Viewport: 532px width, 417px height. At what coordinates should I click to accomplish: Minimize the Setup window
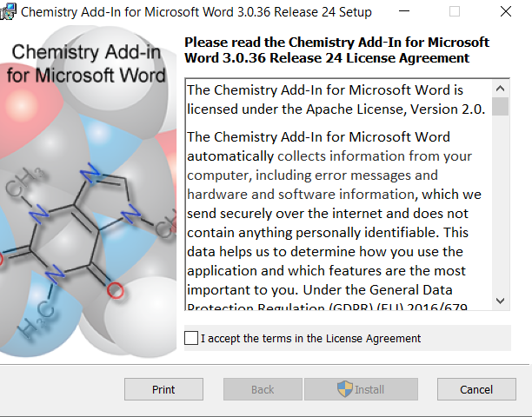point(403,11)
